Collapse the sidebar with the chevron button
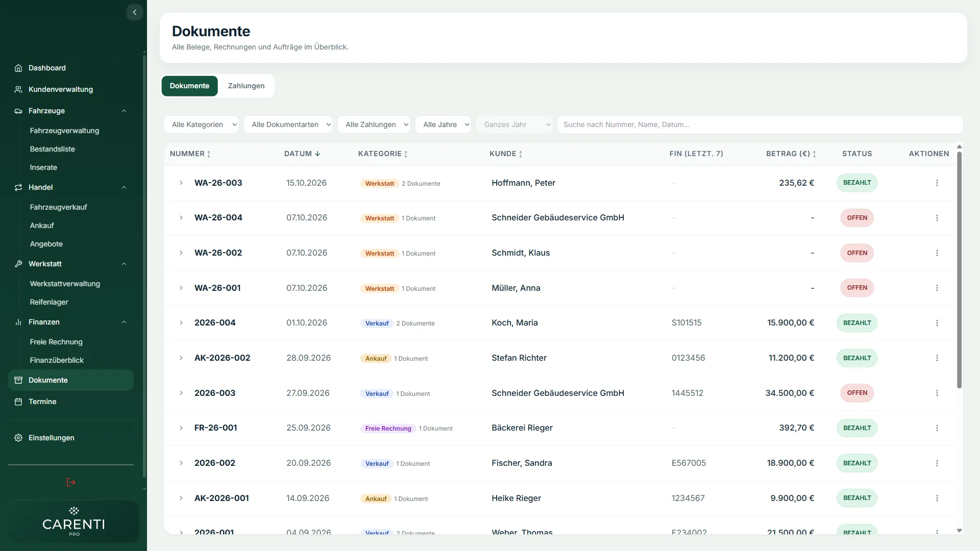The image size is (980, 551). tap(134, 12)
